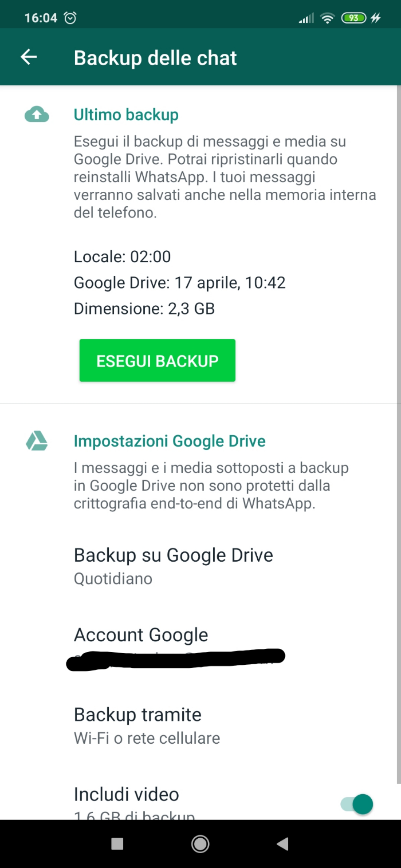This screenshot has height=868, width=401.
Task: Tap the vertical scrollbar on right
Action: click(x=399, y=434)
